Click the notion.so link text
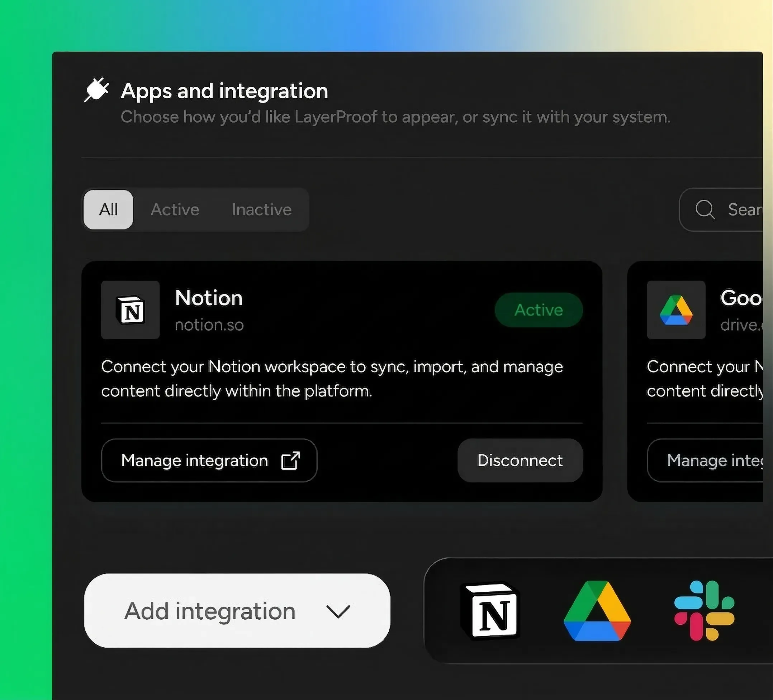This screenshot has height=700, width=773. click(209, 325)
